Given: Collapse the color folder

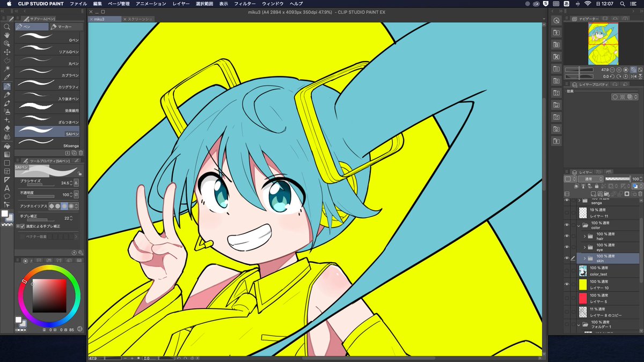Looking at the screenshot, I should [579, 225].
